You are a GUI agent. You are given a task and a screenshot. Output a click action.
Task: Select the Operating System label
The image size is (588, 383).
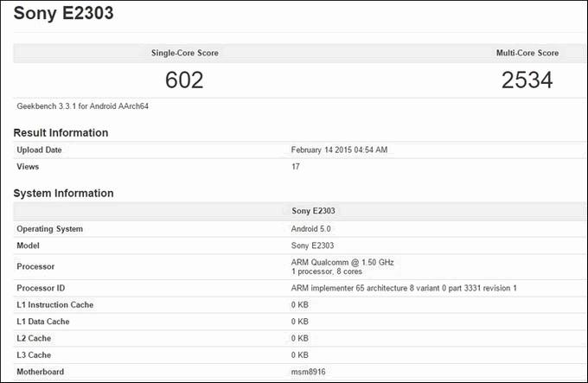coord(50,228)
